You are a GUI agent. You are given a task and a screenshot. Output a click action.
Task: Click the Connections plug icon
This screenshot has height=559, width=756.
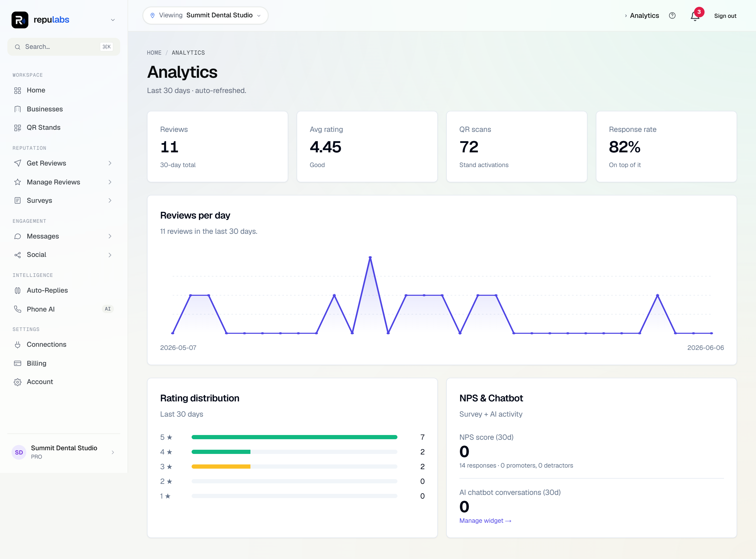[x=18, y=344]
